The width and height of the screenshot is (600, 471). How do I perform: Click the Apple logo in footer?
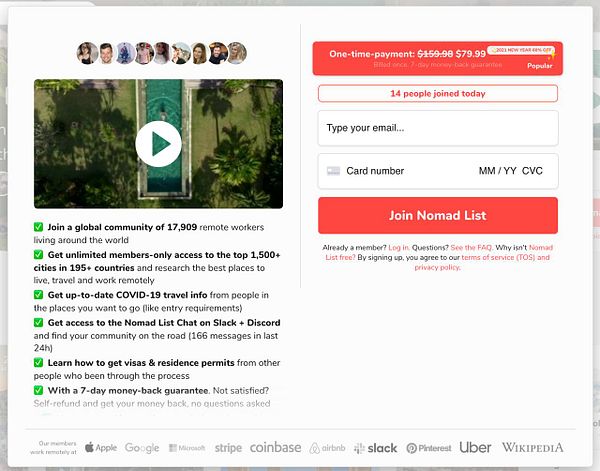(x=101, y=447)
